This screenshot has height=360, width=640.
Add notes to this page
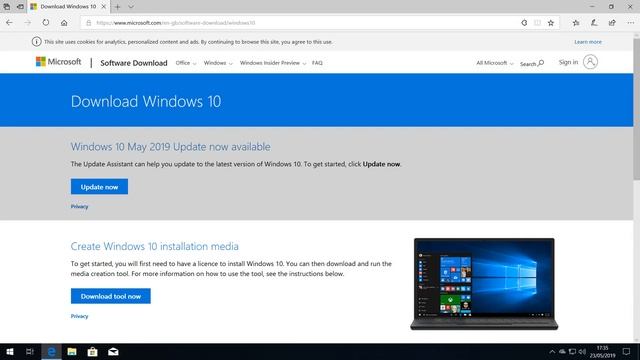[x=594, y=23]
